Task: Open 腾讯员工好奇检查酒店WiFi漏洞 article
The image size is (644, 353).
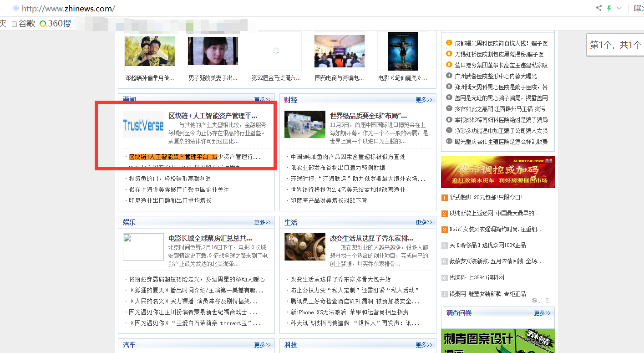Action: 355,301
